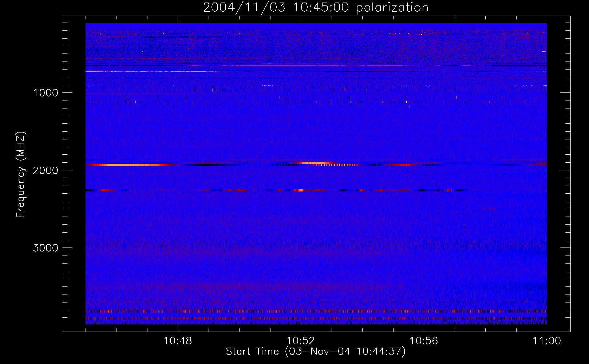Image resolution: width=589 pixels, height=364 pixels.
Task: Click the 1000 frequency tick label
Action: 46,93
